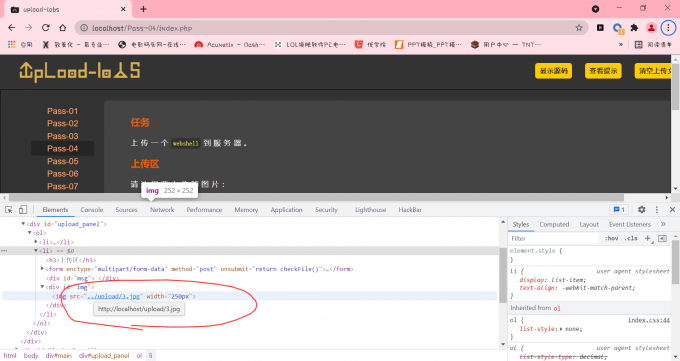Bookmark this page with star icon

579,28
